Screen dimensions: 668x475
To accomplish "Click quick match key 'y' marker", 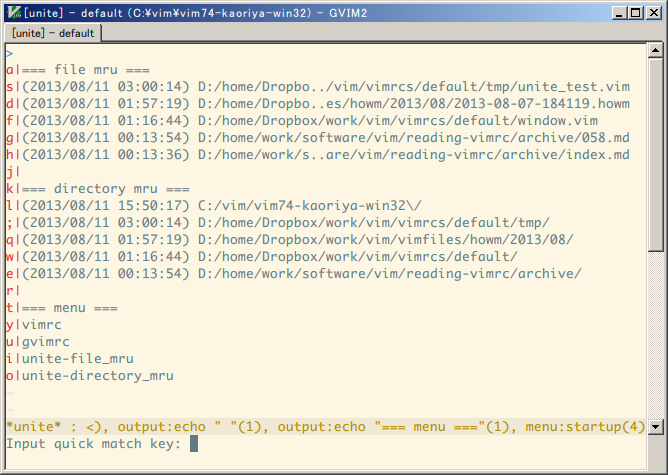I will coord(10,325).
